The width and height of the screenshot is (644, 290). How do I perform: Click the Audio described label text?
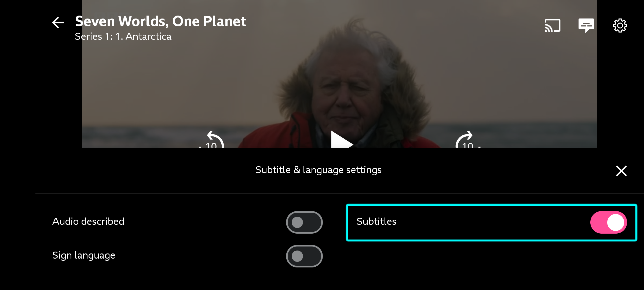(89, 222)
